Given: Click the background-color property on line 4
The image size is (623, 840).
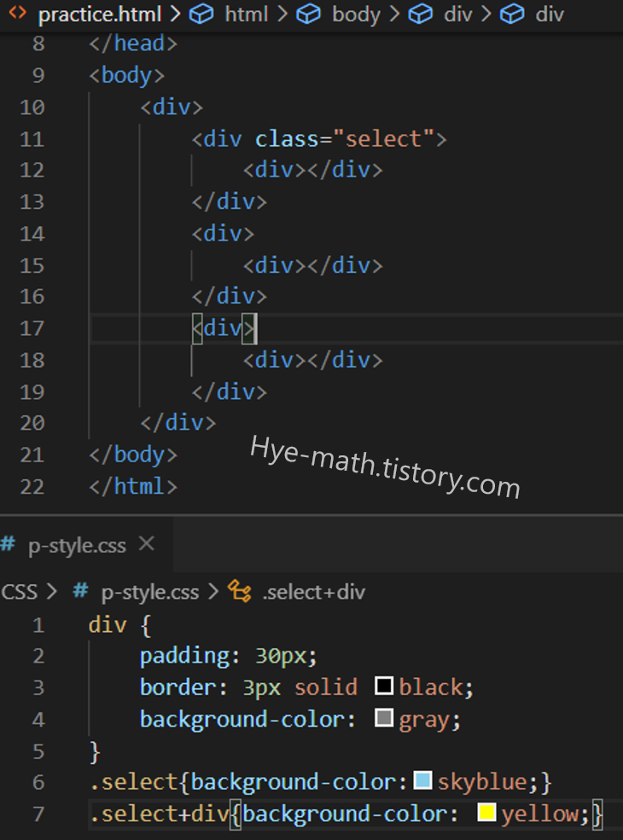Looking at the screenshot, I should 242,720.
